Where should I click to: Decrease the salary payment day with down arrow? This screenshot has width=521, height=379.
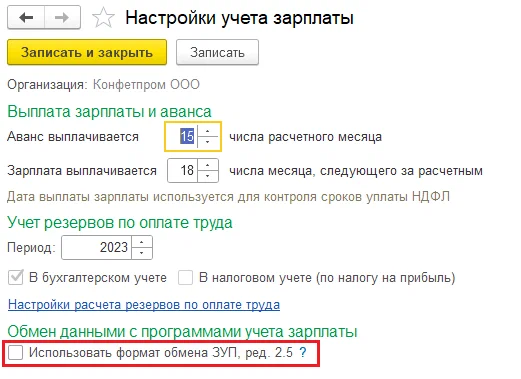click(208, 176)
